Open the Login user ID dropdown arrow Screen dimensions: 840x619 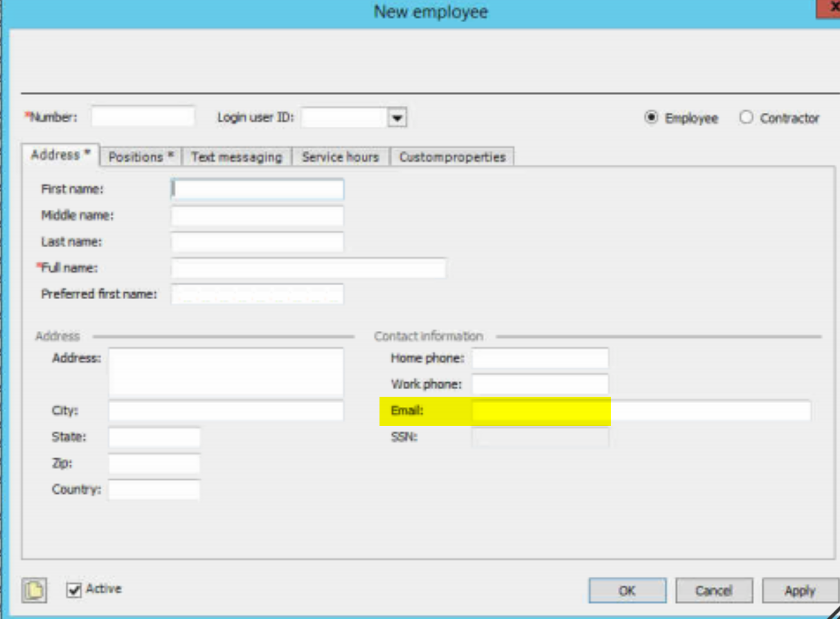coord(396,118)
